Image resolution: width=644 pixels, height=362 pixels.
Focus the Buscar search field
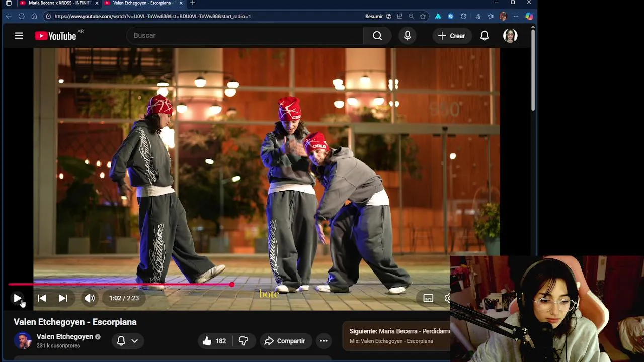245,36
